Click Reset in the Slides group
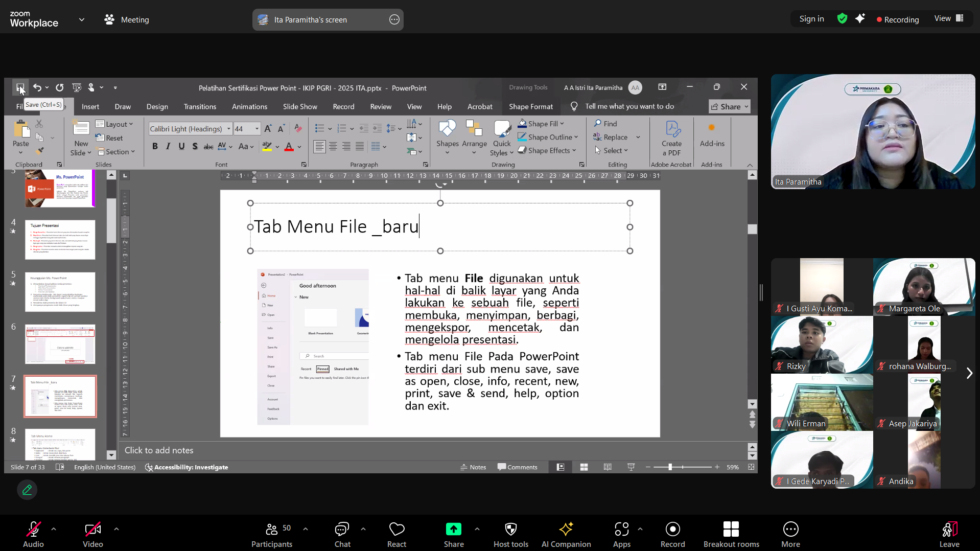 (x=109, y=138)
